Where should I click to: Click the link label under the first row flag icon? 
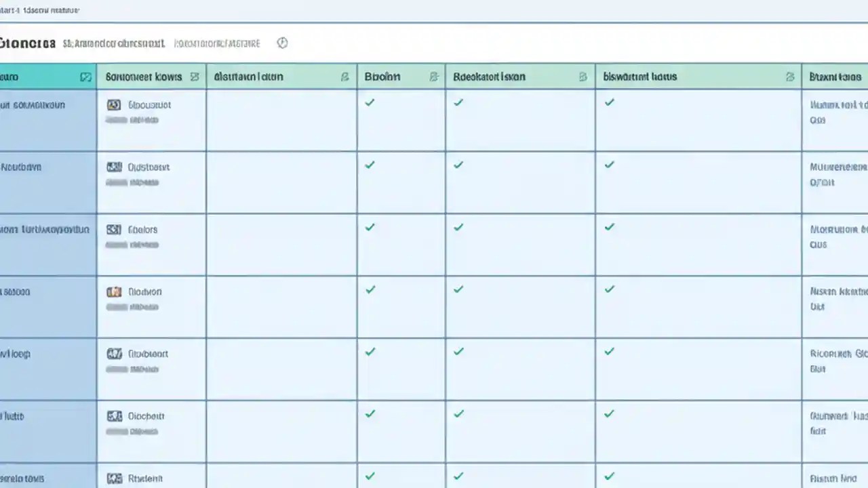[149, 105]
